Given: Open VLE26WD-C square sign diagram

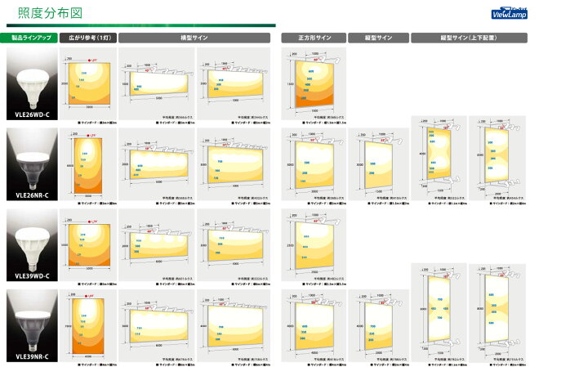Looking at the screenshot, I should (x=314, y=83).
